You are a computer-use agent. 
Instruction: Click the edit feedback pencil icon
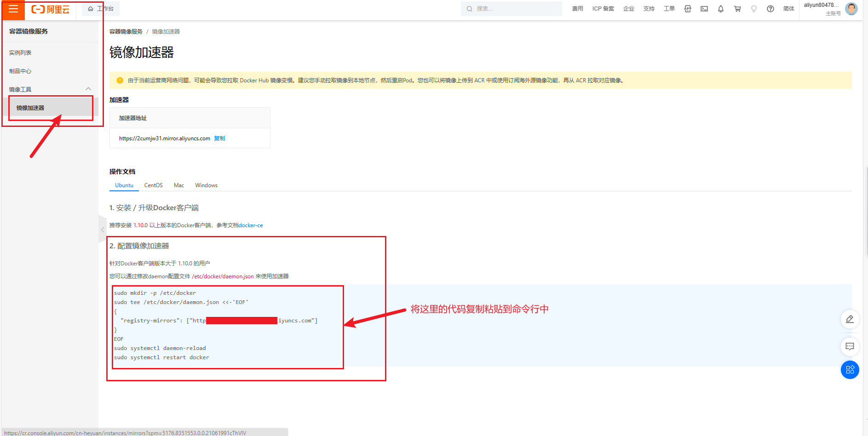click(x=850, y=319)
